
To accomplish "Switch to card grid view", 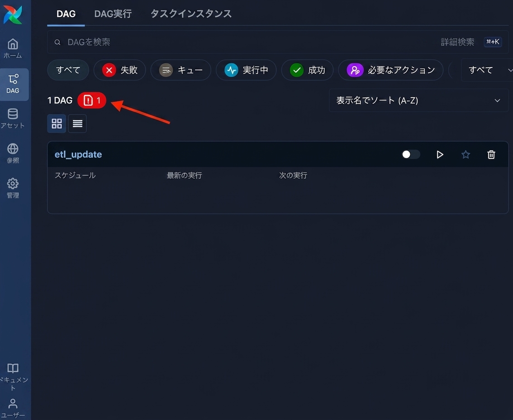I will pos(57,124).
